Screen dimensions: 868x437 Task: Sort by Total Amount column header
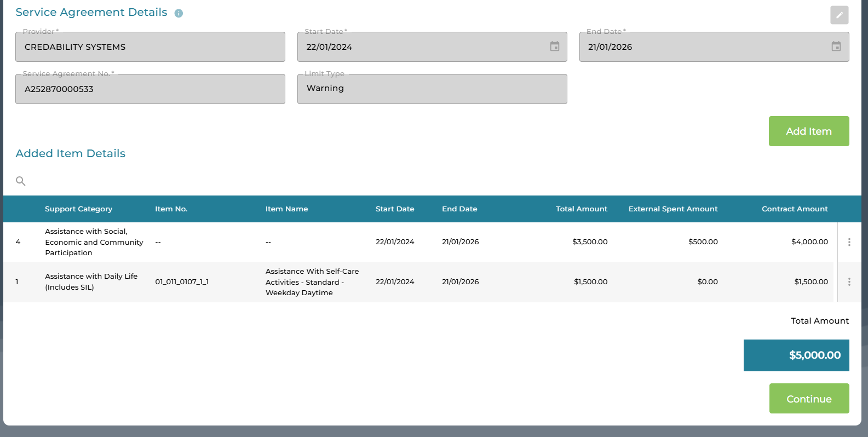(581, 209)
